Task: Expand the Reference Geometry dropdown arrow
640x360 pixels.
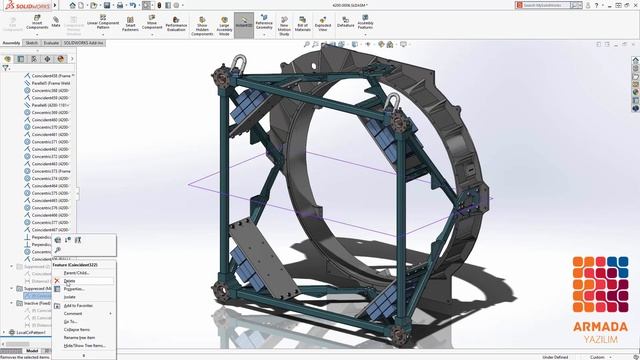Action: pyautogui.click(x=264, y=35)
